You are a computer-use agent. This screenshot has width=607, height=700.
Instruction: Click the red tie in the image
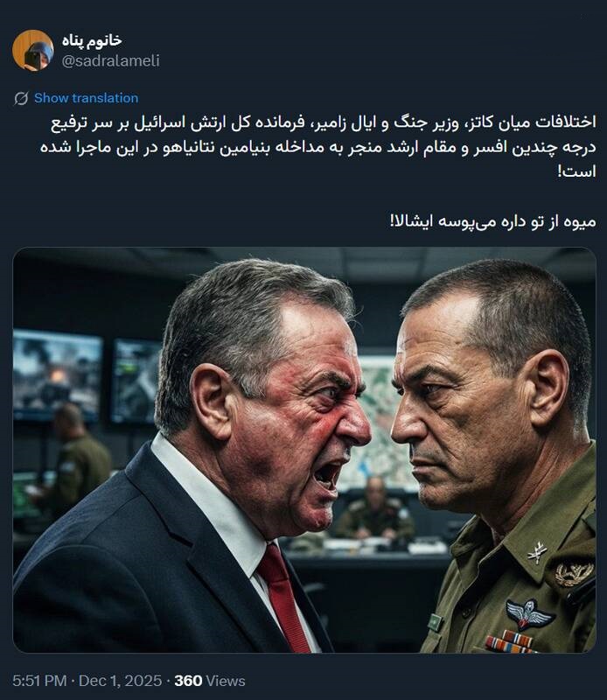coord(283,598)
